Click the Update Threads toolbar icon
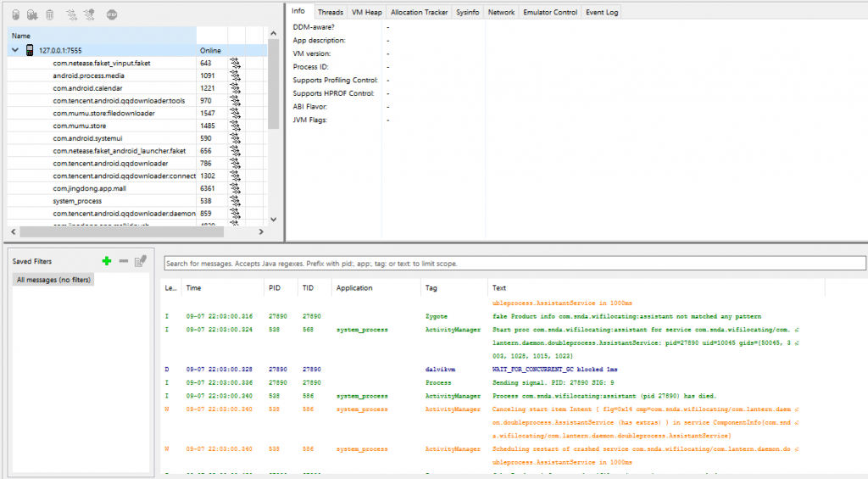 (71, 15)
